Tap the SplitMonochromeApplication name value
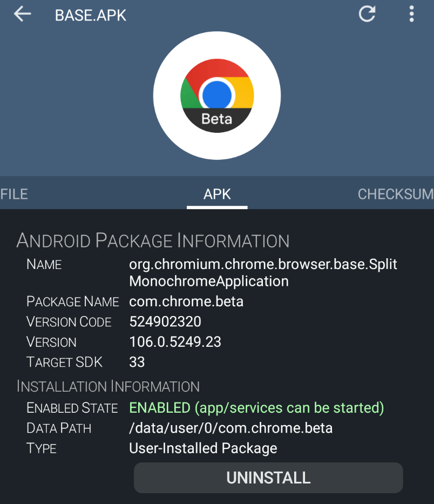Image resolution: width=434 pixels, height=504 pixels. point(263,273)
